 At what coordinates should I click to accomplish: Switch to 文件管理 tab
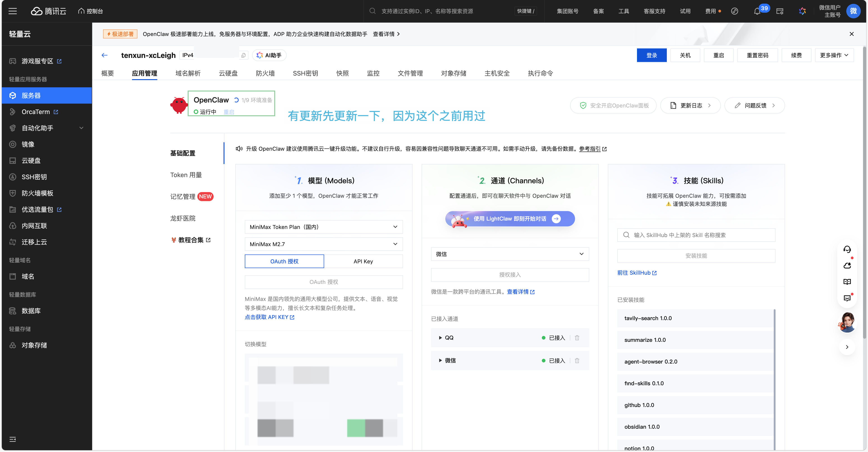point(410,73)
